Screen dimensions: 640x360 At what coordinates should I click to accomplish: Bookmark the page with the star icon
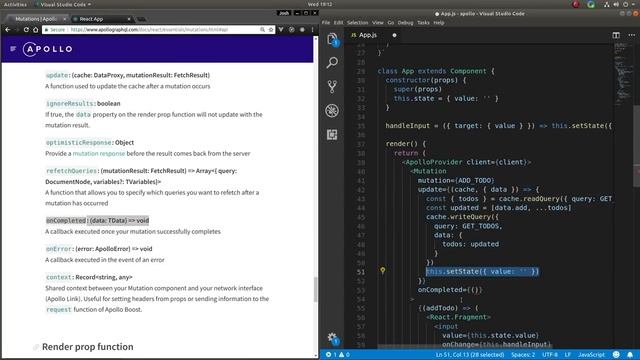[x=271, y=30]
